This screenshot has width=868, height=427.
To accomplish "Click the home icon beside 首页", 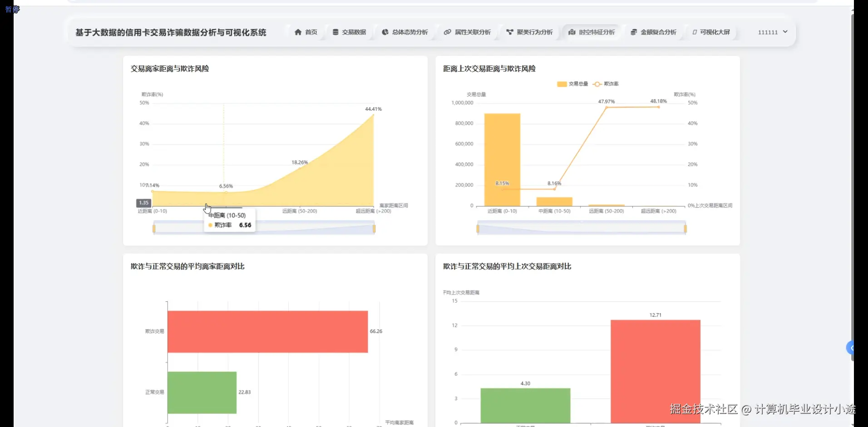I will (x=298, y=32).
